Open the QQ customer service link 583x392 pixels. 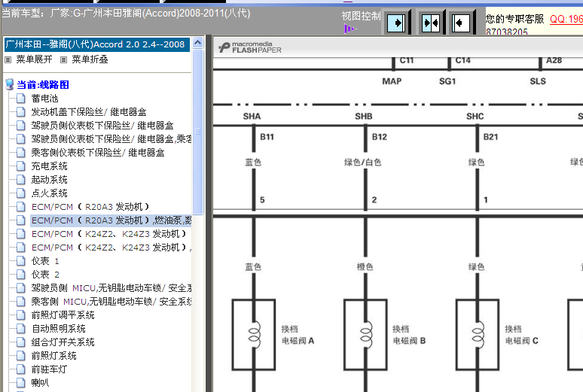pyautogui.click(x=566, y=19)
